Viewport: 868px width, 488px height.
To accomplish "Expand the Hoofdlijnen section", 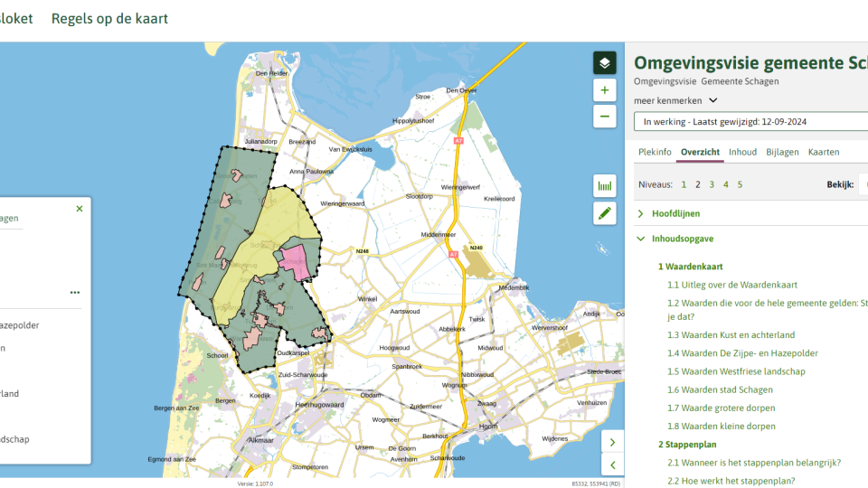I will pos(675,214).
